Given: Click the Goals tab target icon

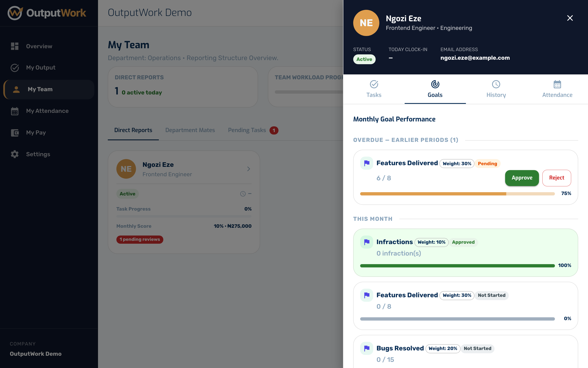Looking at the screenshot, I should coord(435,84).
